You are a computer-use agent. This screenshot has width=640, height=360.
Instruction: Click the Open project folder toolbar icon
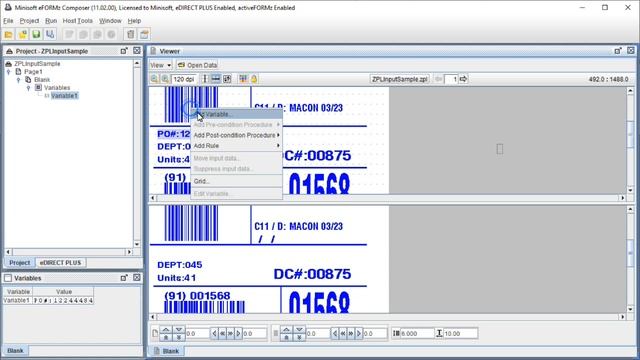9,35
